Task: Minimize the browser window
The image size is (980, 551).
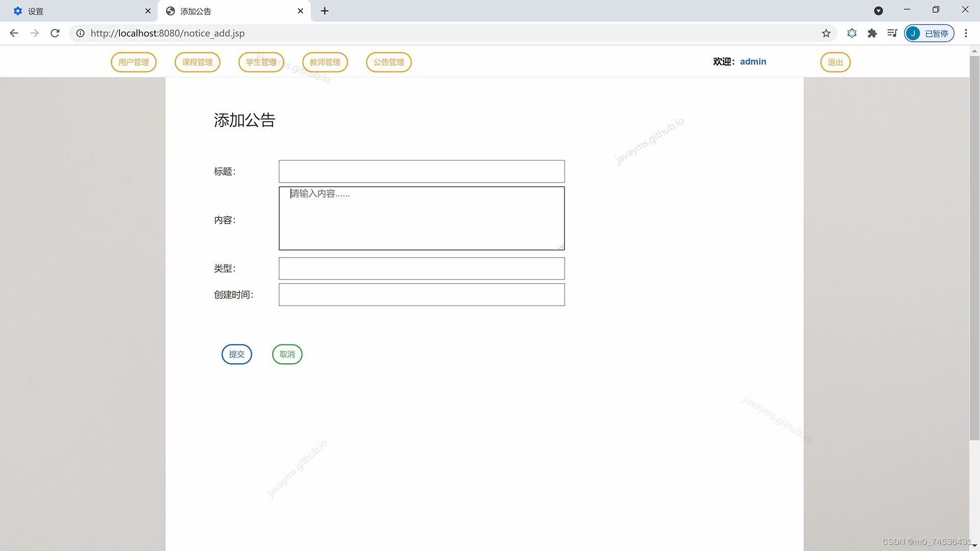Action: click(907, 10)
